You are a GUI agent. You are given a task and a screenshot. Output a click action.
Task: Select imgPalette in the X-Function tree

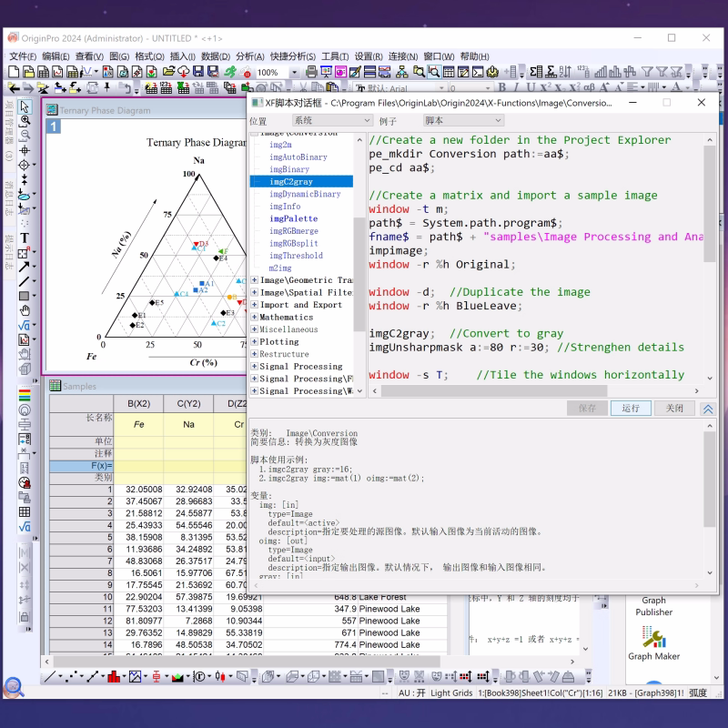pyautogui.click(x=293, y=218)
